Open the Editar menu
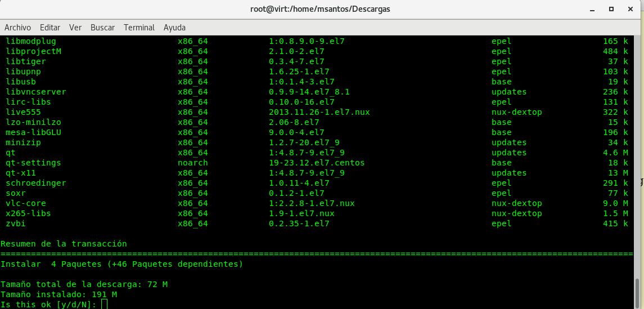644x309 pixels. (50, 27)
